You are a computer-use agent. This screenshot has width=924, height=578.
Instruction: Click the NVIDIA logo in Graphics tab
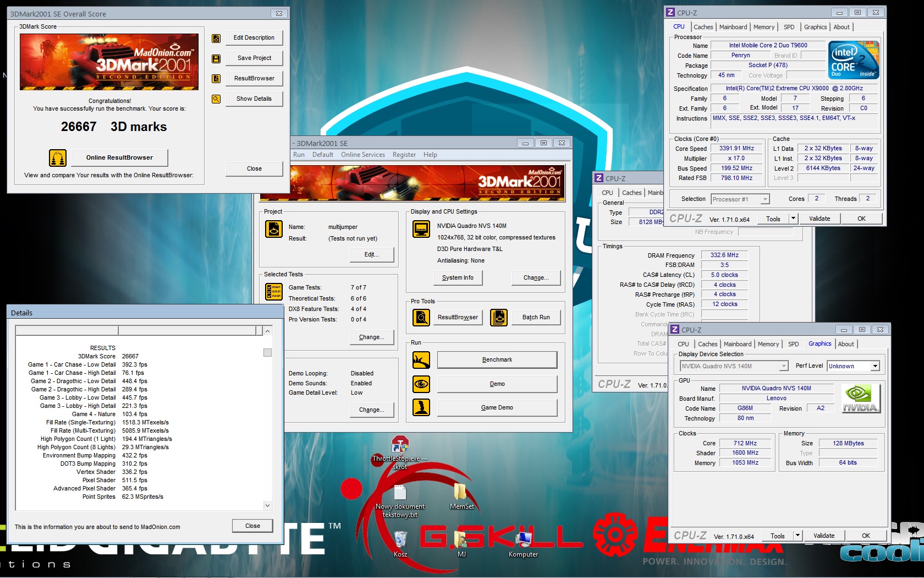point(861,399)
